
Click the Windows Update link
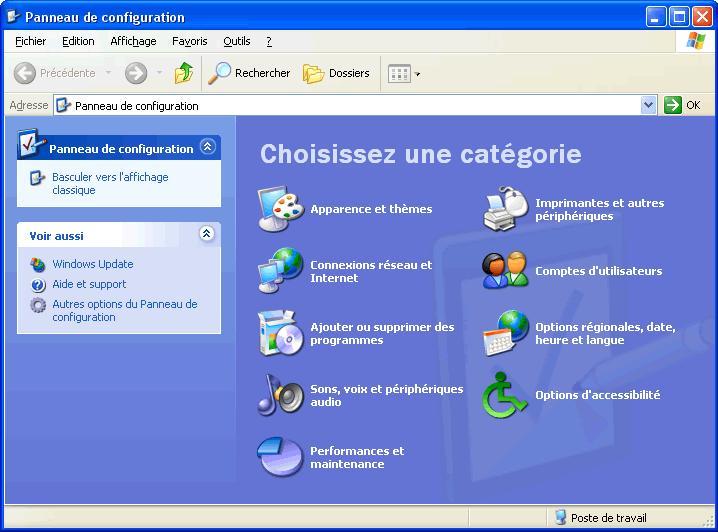93,264
